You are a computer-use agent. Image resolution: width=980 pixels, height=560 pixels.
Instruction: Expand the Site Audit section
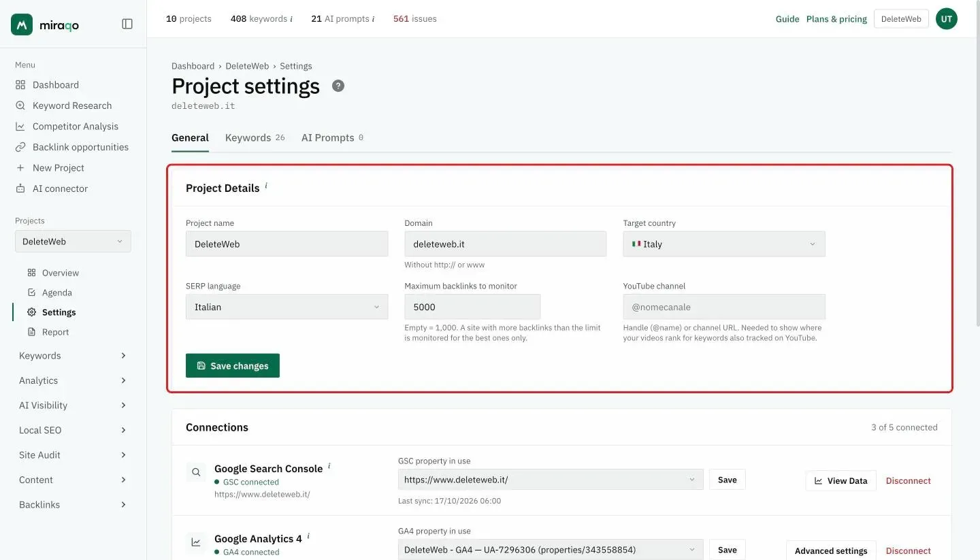coord(73,455)
